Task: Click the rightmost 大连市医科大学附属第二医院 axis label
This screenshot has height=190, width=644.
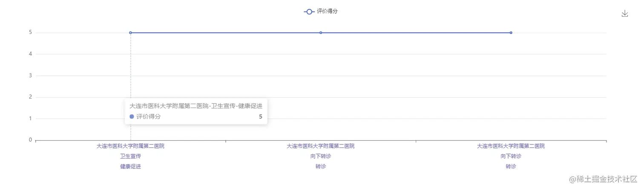Action: (511, 146)
